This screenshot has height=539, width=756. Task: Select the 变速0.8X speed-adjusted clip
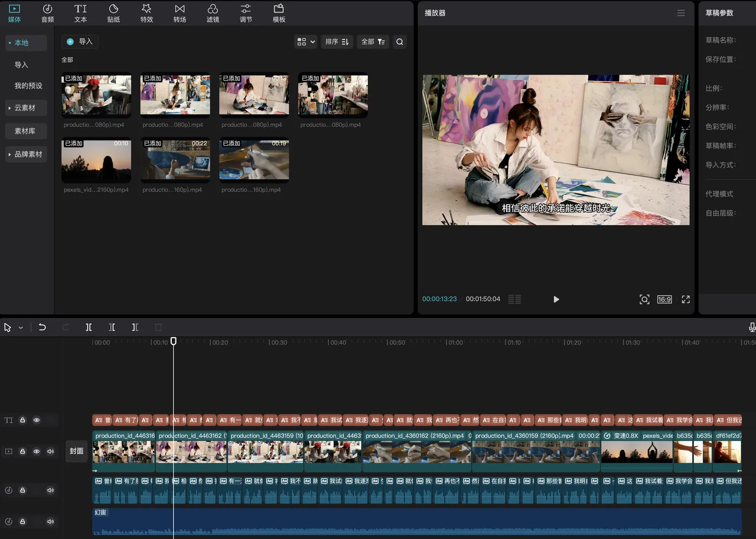(x=637, y=450)
